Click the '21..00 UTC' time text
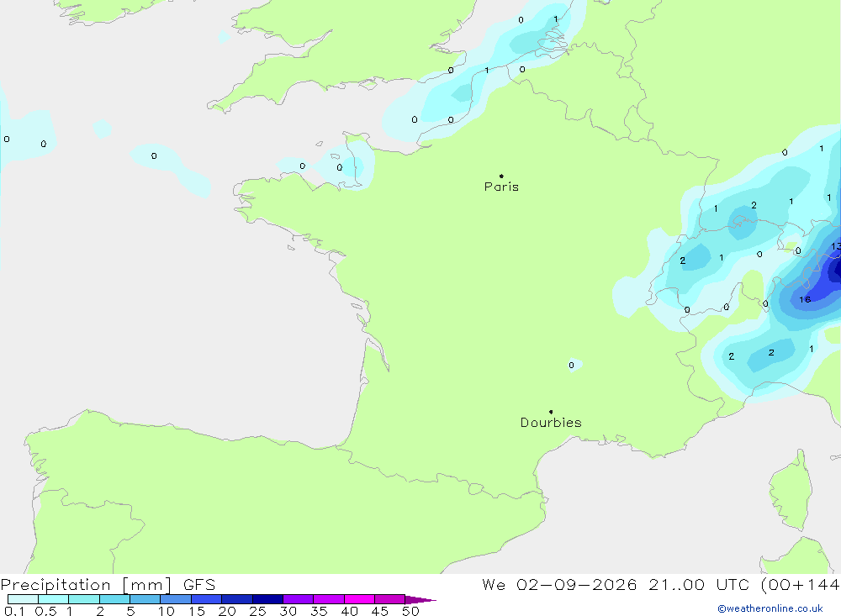This screenshot has height=616, width=841. [x=698, y=585]
